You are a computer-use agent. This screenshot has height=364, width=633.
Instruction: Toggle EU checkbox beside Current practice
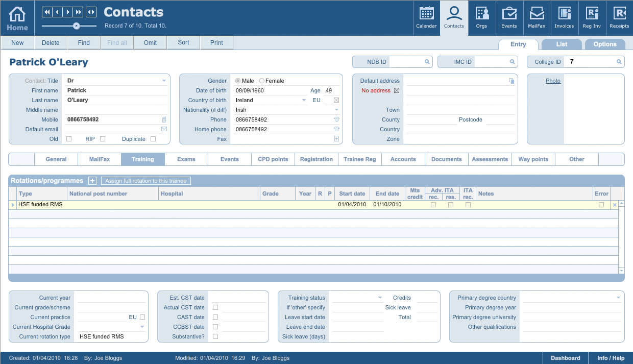click(x=142, y=317)
